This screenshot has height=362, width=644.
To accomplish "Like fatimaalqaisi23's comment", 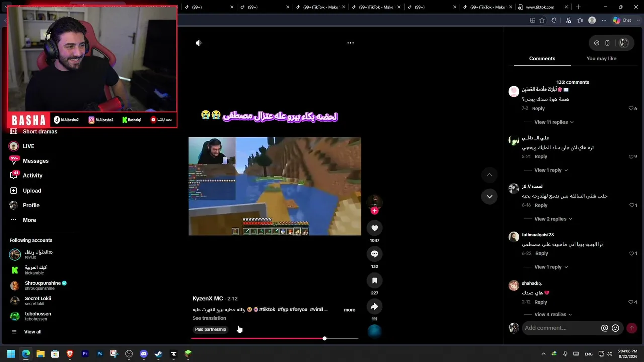I will 631,254.
